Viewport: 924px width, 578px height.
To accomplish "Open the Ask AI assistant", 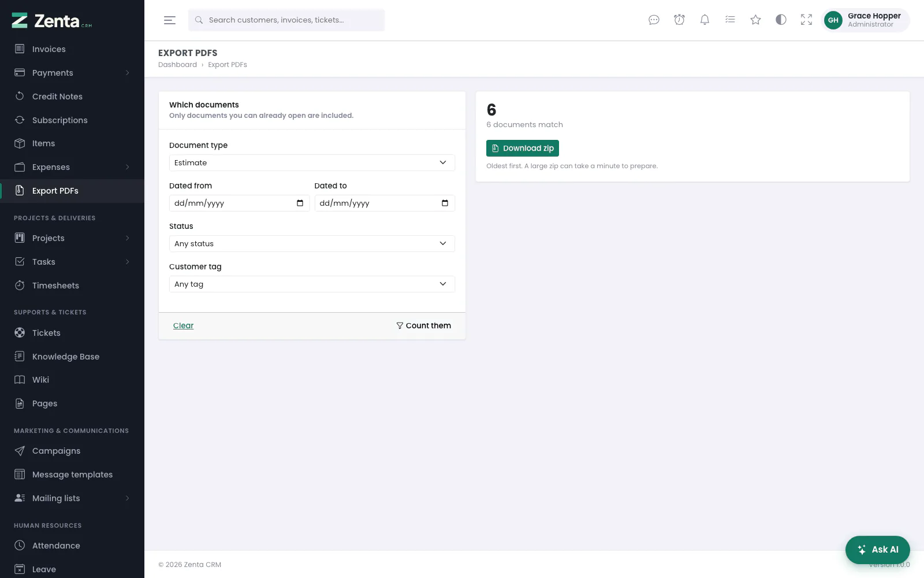I will click(x=878, y=550).
